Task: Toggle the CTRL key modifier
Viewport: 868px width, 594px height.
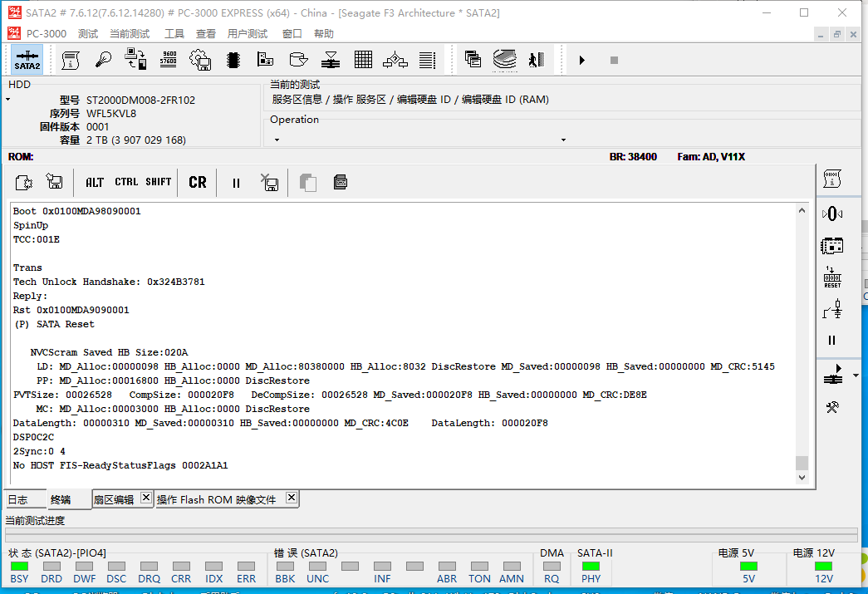Action: [x=126, y=182]
